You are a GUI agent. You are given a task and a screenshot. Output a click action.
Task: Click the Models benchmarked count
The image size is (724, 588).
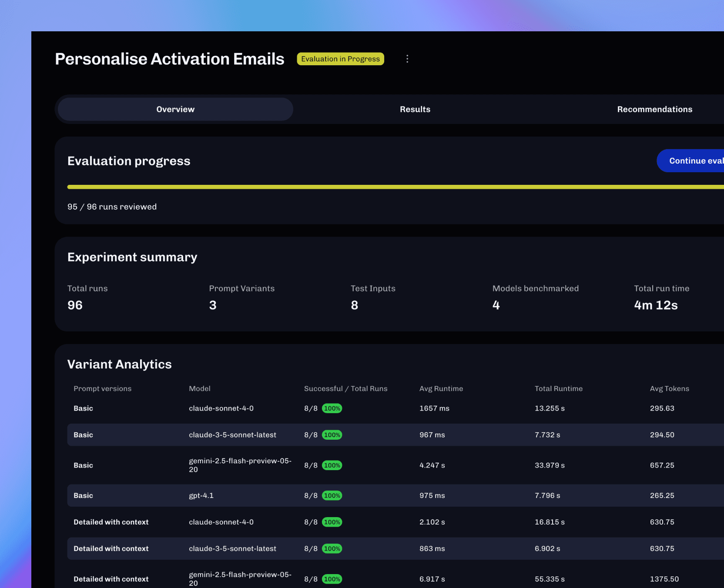[x=496, y=305]
